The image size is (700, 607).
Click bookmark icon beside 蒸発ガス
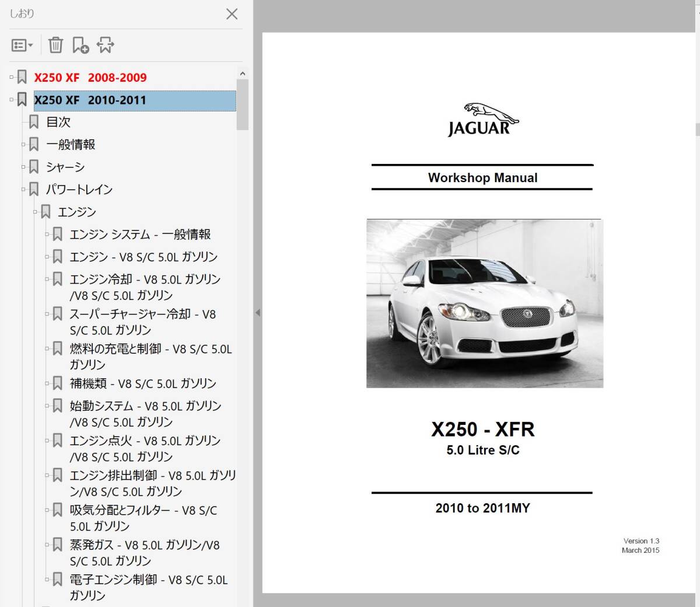[57, 545]
